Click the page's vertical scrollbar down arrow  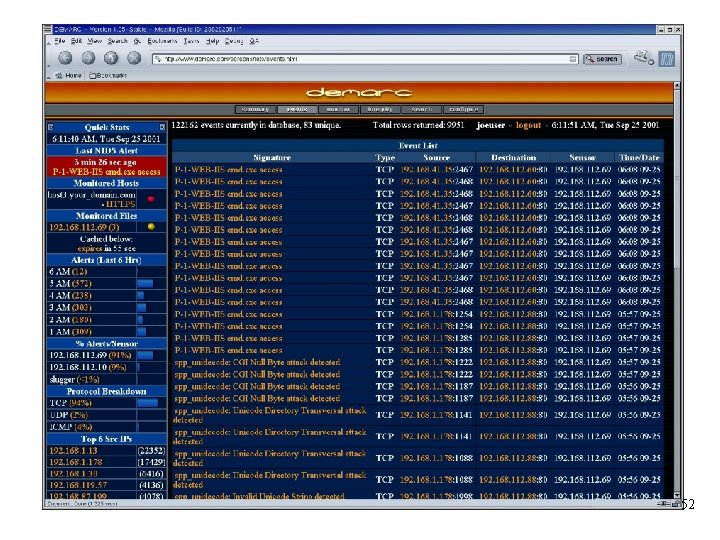pyautogui.click(x=677, y=495)
